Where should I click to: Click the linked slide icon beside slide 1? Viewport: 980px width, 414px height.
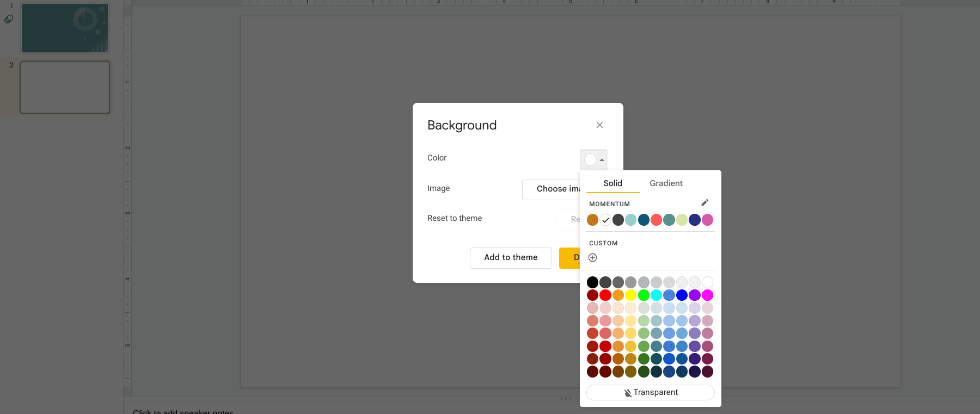[x=9, y=20]
